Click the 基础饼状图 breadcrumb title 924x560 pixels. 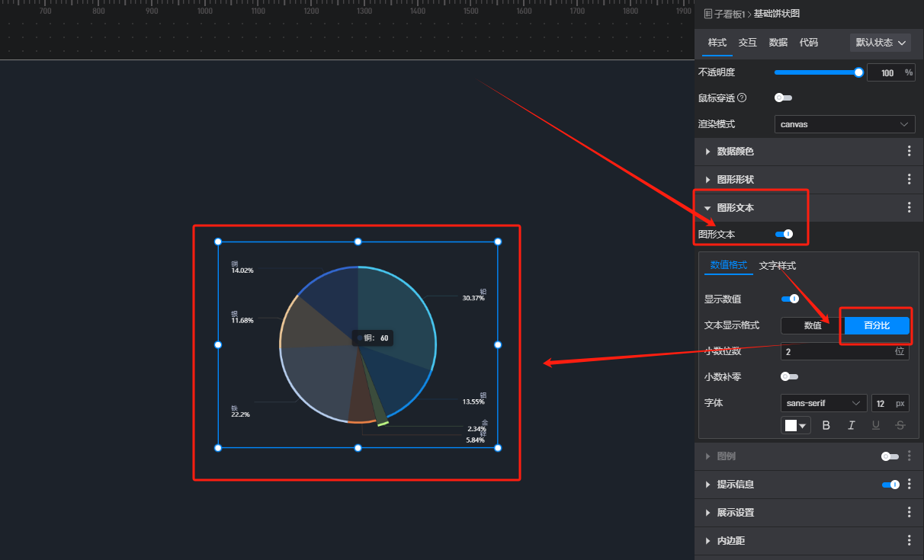point(778,14)
